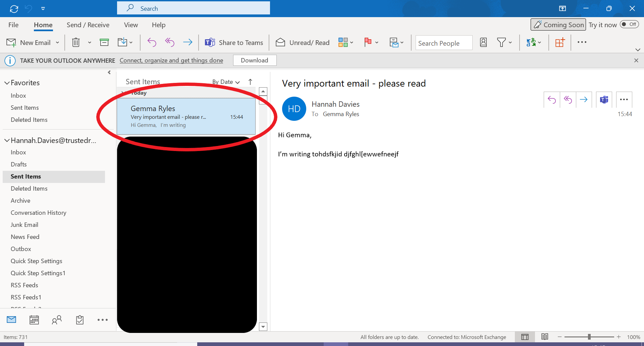Open the File menu
This screenshot has width=644, height=346.
click(x=13, y=25)
